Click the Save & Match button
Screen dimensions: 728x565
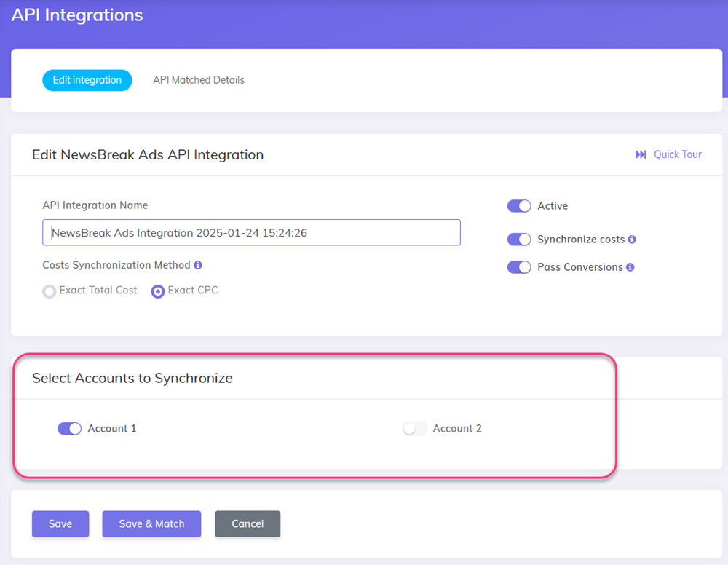click(152, 523)
